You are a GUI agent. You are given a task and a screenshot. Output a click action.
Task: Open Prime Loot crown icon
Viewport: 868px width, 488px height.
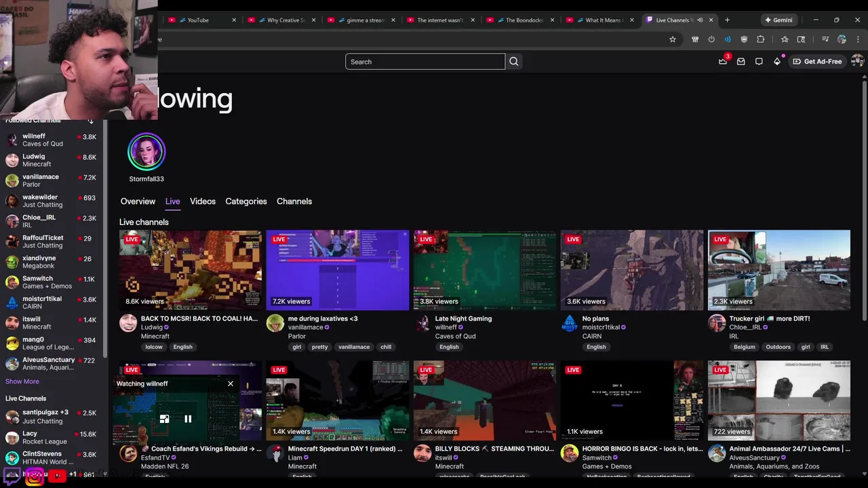tap(723, 62)
